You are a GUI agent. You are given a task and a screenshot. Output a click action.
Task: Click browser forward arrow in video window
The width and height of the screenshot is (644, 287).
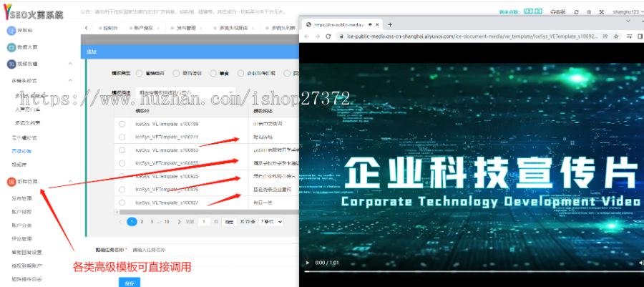pos(317,36)
